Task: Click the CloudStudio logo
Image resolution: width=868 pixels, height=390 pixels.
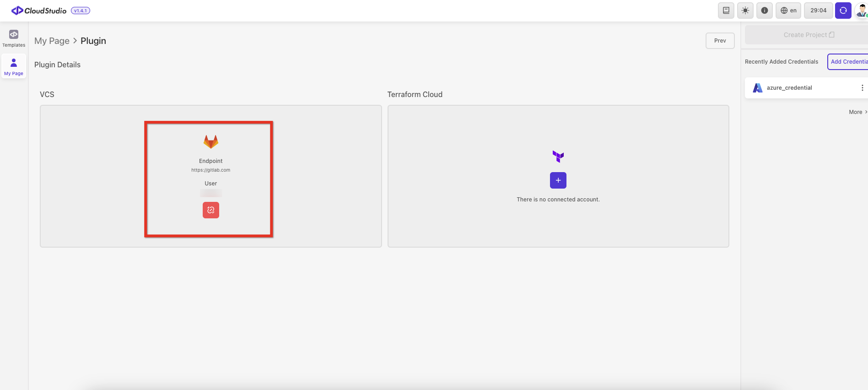Action: coord(39,11)
